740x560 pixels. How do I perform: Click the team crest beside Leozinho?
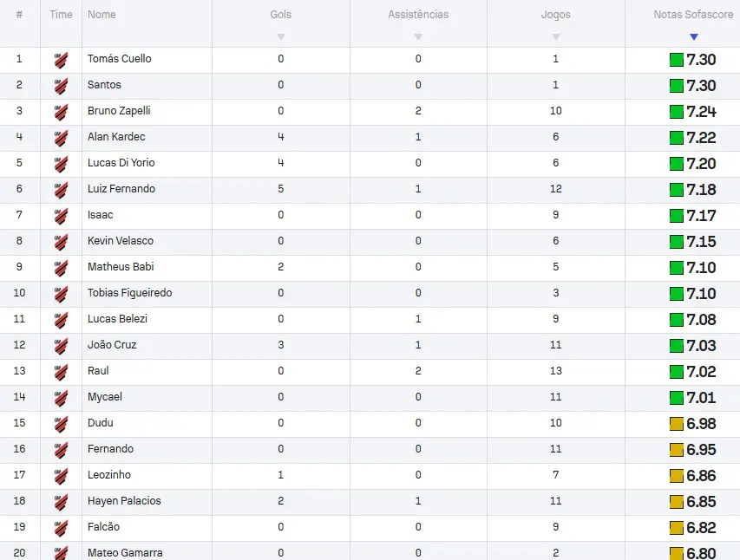[61, 476]
